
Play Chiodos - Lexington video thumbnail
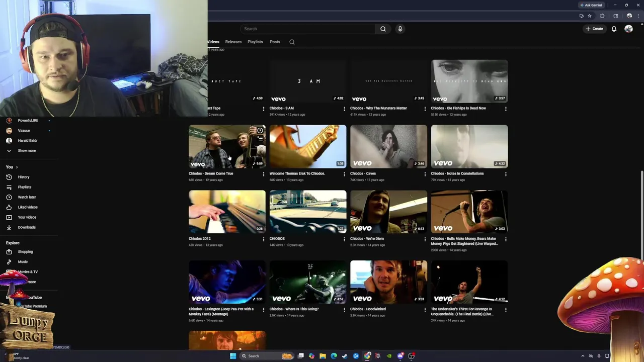(227, 282)
